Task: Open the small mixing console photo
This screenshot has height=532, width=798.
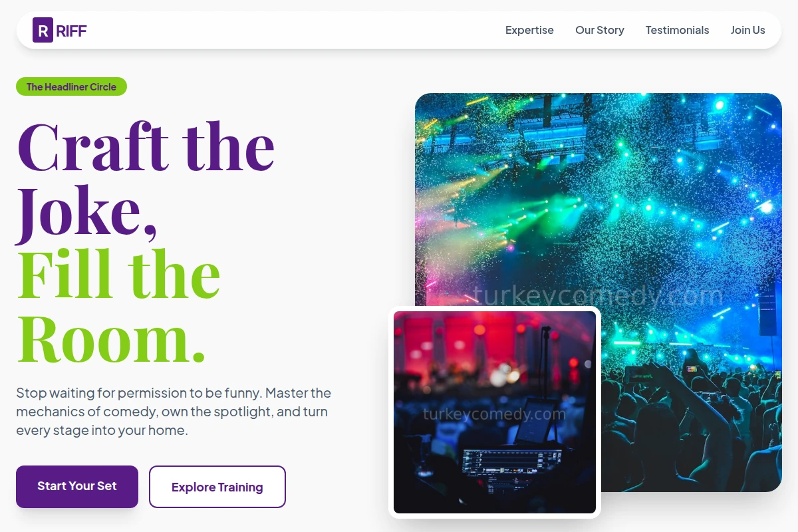Action: (495, 412)
